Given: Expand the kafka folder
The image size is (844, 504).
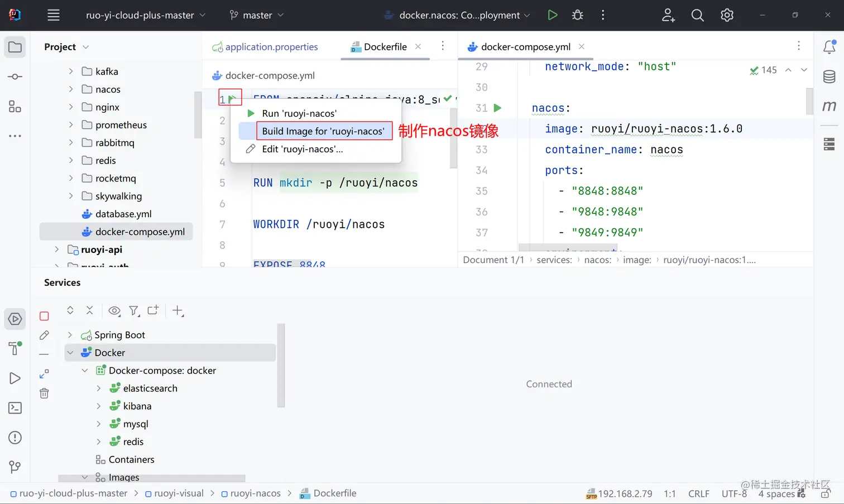Looking at the screenshot, I should [x=71, y=71].
